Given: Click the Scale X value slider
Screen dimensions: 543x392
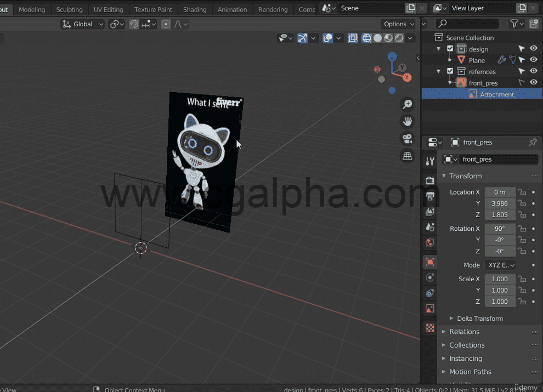Looking at the screenshot, I should (500, 279).
